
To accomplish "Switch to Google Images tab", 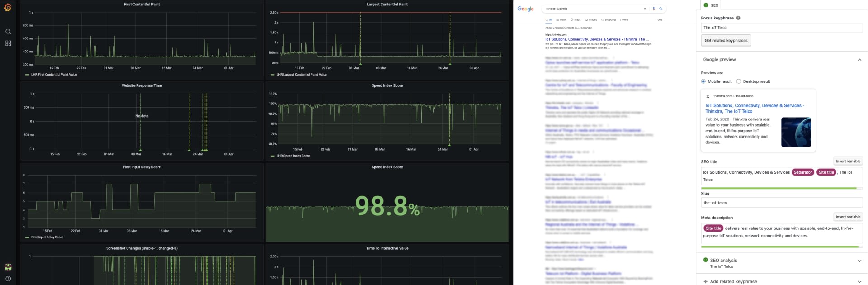I will click(591, 20).
